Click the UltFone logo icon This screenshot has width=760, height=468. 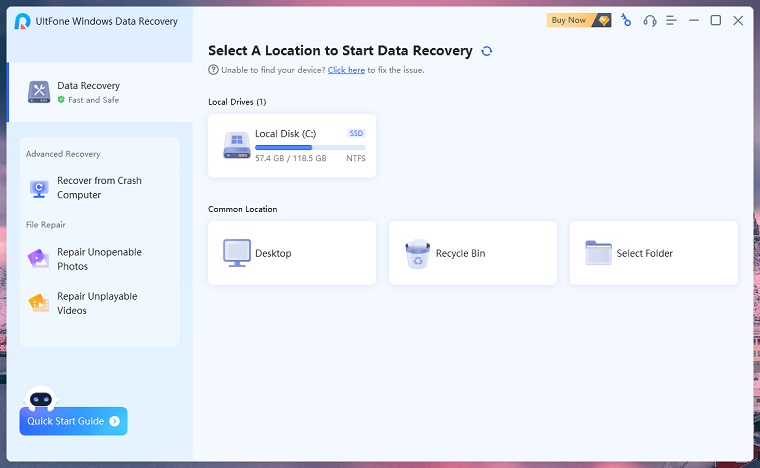tap(22, 21)
